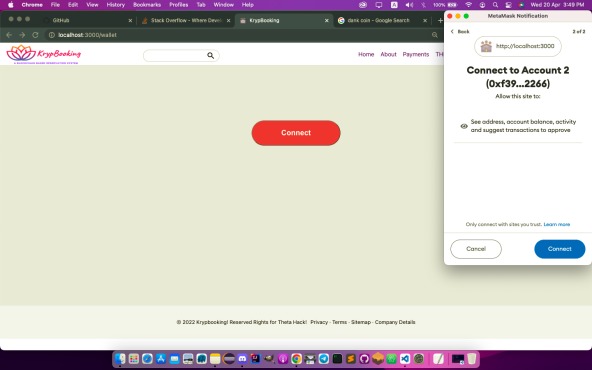Open IntelliJ IDEA from the Dock
Screen dimensions: 592x370
pos(256,358)
